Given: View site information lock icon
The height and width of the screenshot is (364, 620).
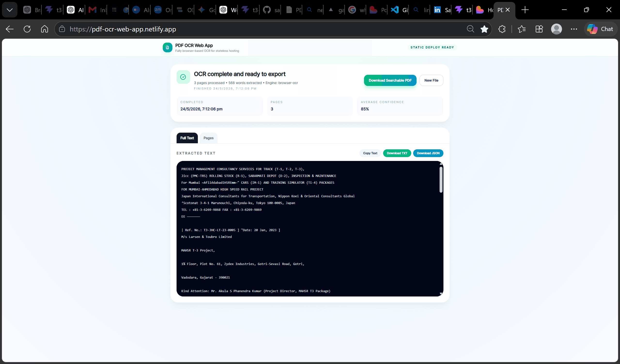Looking at the screenshot, I should coord(62,29).
